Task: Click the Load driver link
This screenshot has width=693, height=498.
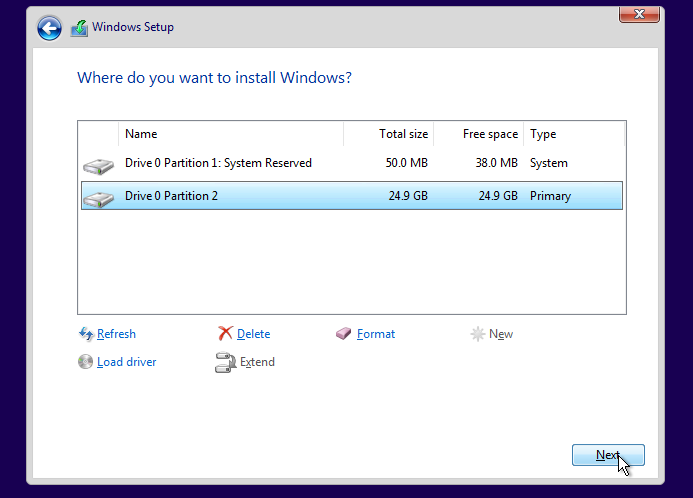Action: pos(127,362)
